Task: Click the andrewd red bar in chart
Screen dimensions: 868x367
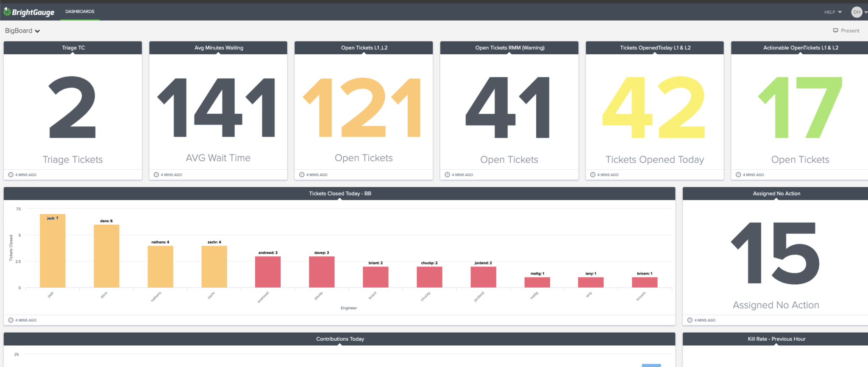Action: tap(268, 272)
